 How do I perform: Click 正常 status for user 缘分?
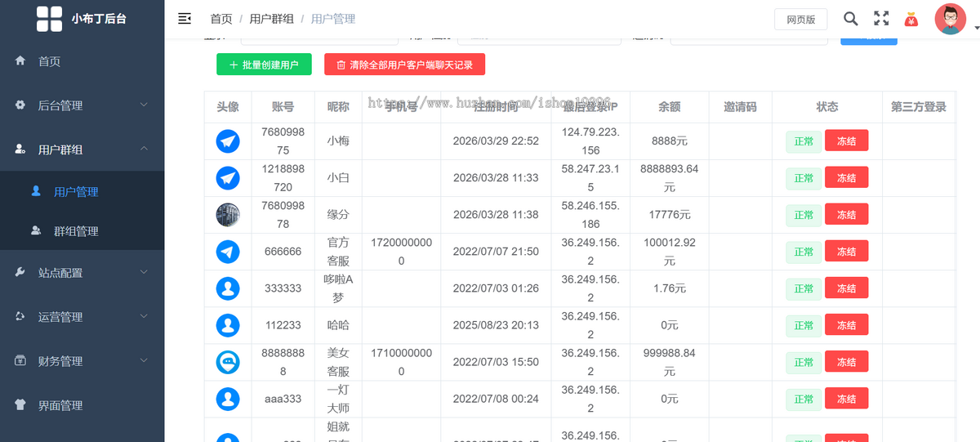tap(804, 215)
